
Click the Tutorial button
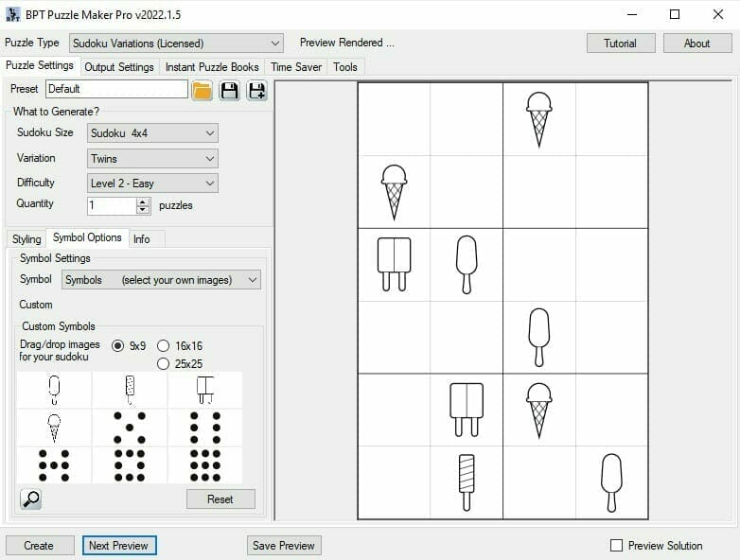[620, 44]
